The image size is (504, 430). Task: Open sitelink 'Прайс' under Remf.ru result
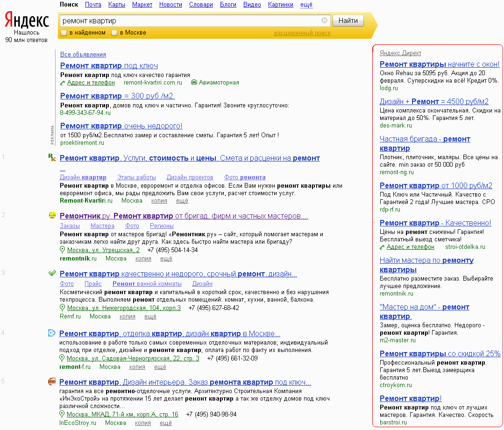click(x=93, y=283)
